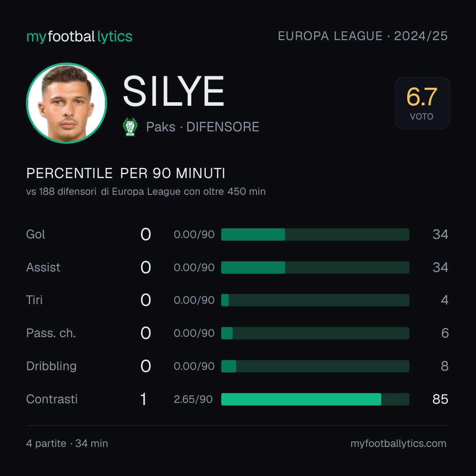The height and width of the screenshot is (476, 476).
Task: Click the 85 percentile value
Action: [x=440, y=399]
